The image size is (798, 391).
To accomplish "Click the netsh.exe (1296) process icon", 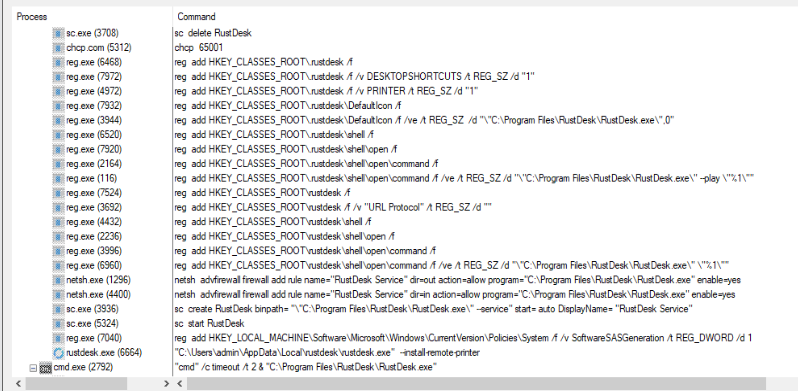I will tap(59, 280).
